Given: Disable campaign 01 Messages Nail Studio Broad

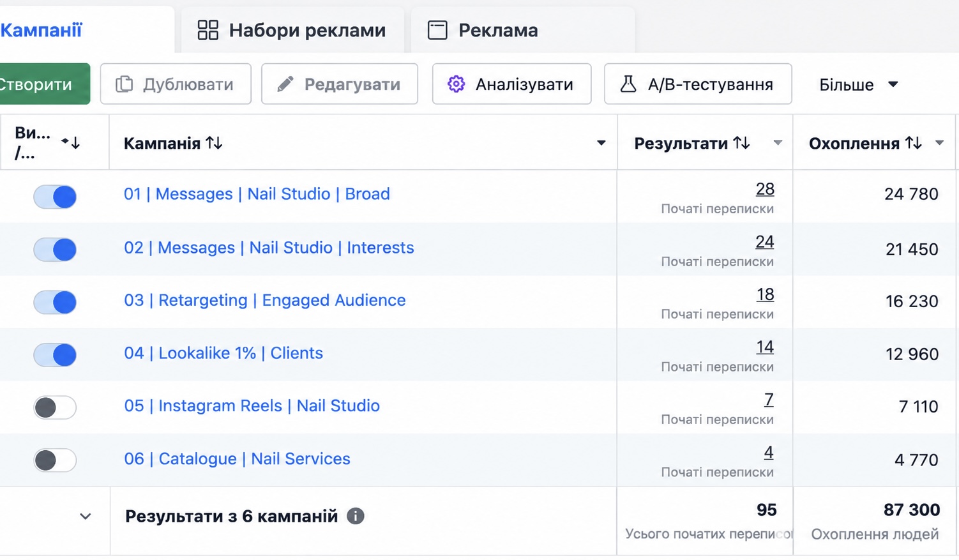Looking at the screenshot, I should pyautogui.click(x=55, y=197).
